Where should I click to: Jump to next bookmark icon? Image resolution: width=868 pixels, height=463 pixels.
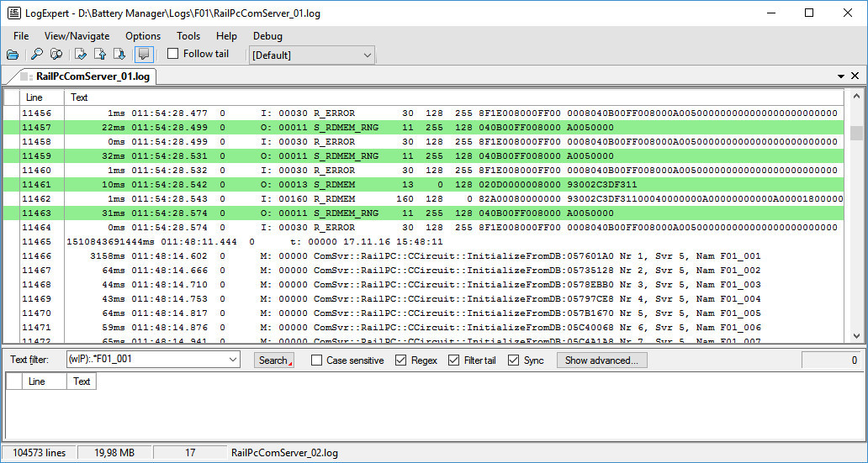point(119,55)
